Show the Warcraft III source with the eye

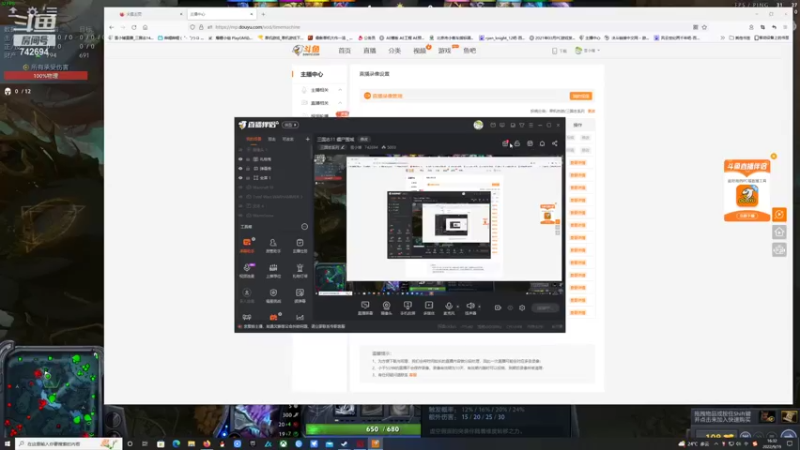click(x=240, y=187)
